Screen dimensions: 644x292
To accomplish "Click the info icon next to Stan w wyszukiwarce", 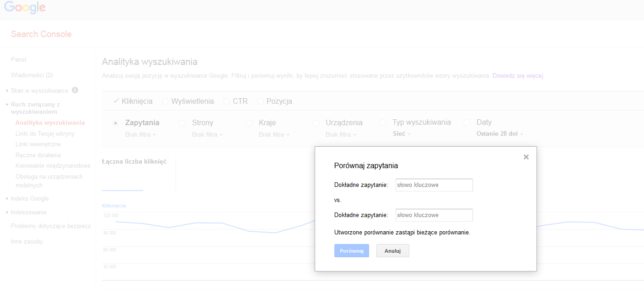I will point(75,90).
